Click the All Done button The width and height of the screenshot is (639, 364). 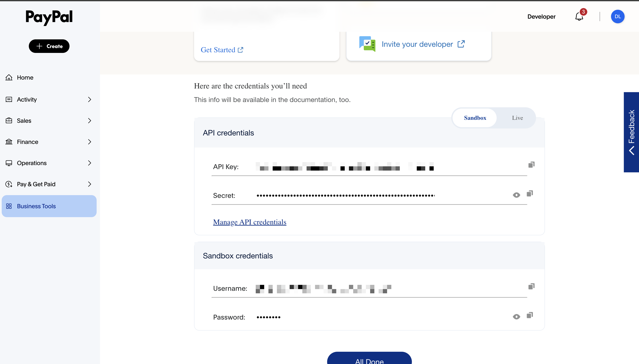[x=369, y=358]
